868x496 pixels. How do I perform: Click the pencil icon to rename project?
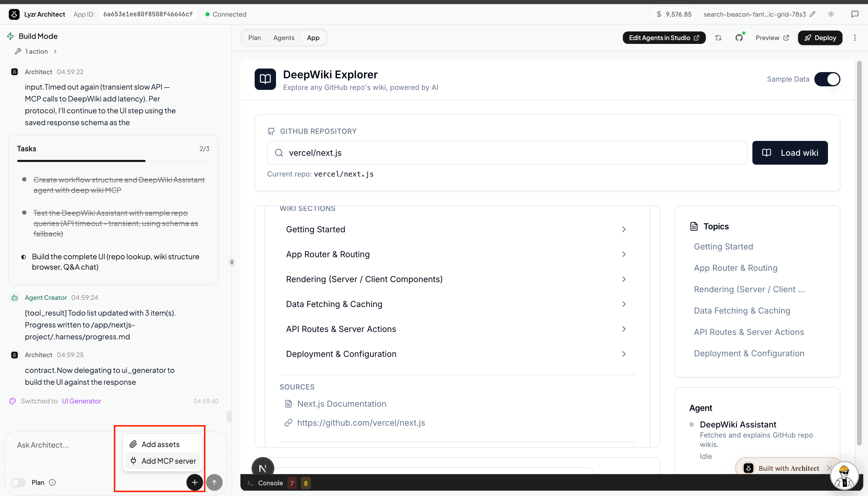point(813,14)
